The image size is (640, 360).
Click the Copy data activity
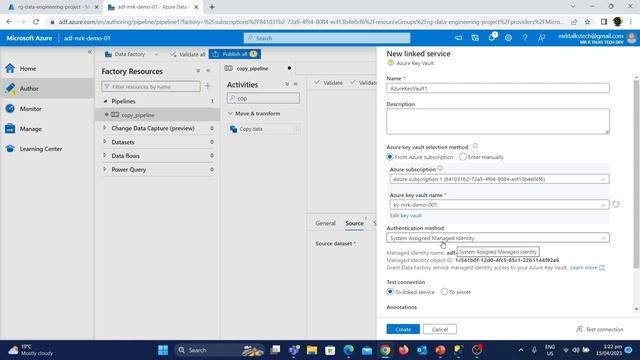264,129
